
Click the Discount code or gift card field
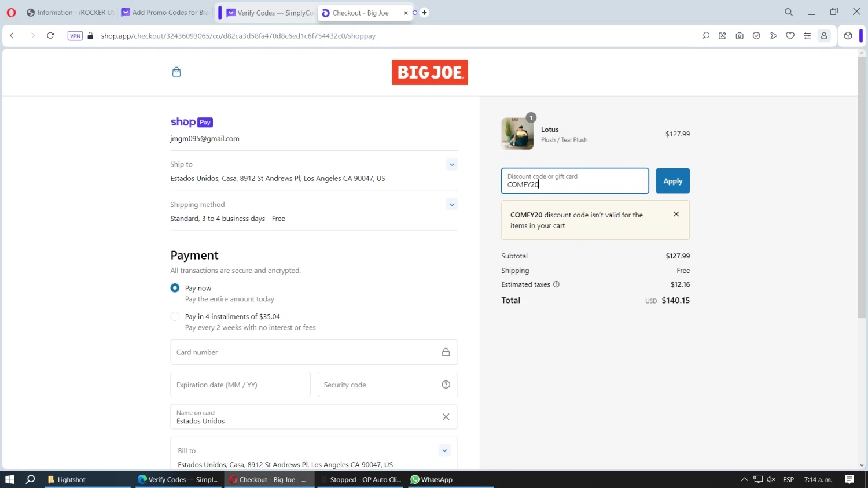[575, 181]
